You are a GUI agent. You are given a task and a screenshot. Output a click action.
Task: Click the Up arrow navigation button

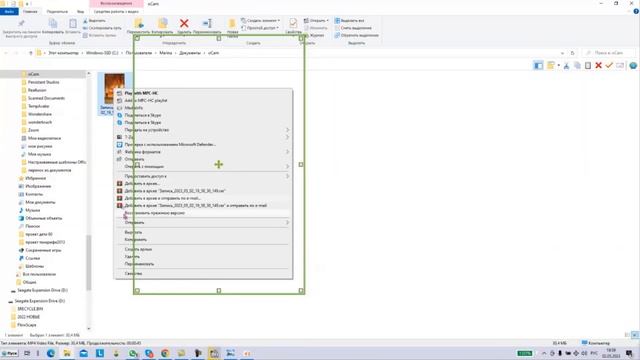tap(31, 53)
